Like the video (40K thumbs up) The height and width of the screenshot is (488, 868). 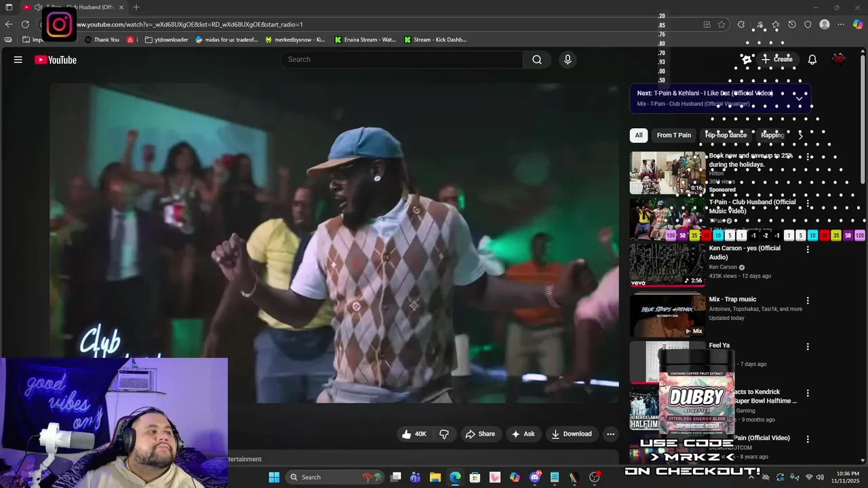click(x=414, y=434)
